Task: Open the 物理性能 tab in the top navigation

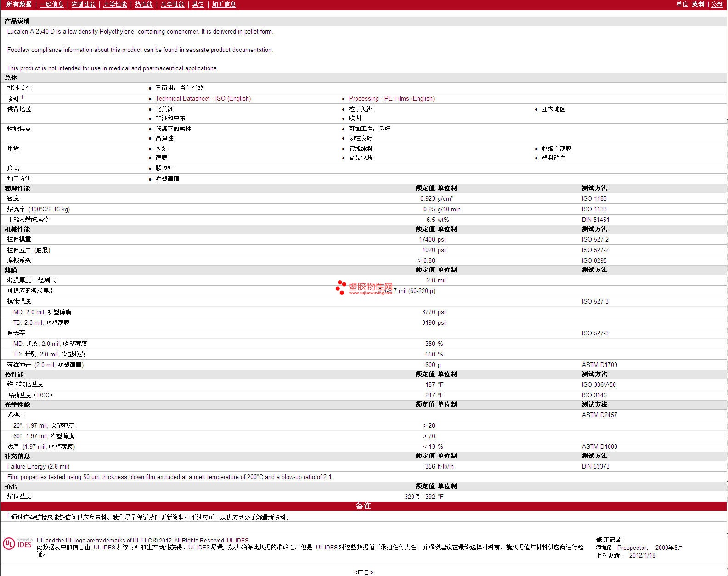Action: click(84, 4)
